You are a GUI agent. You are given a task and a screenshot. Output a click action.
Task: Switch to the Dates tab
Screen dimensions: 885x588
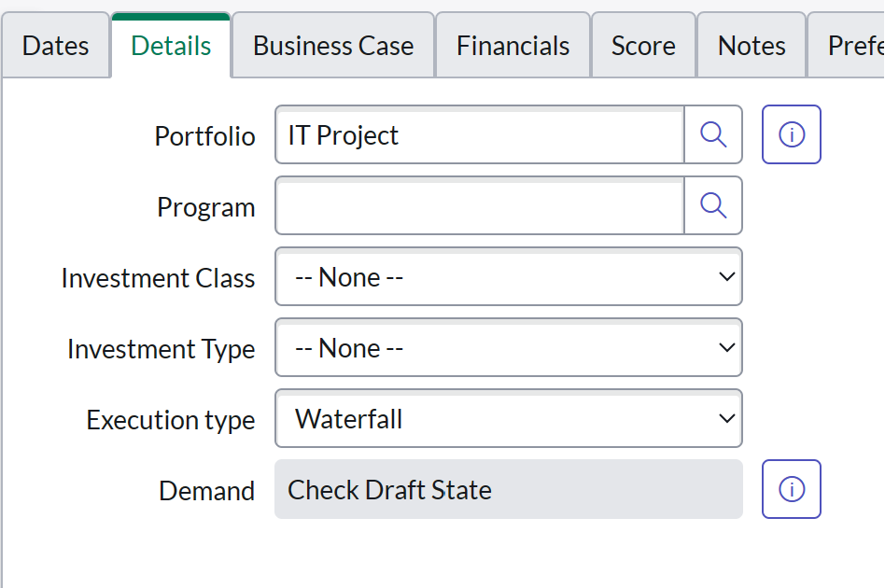pyautogui.click(x=55, y=44)
